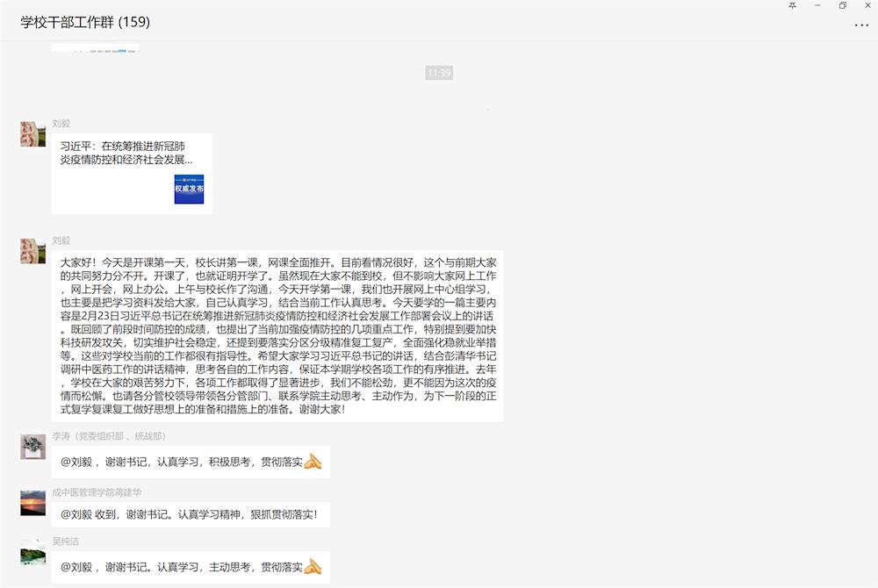Click the 权威发布 blue thumbnail
The width and height of the screenshot is (878, 588).
click(x=189, y=189)
